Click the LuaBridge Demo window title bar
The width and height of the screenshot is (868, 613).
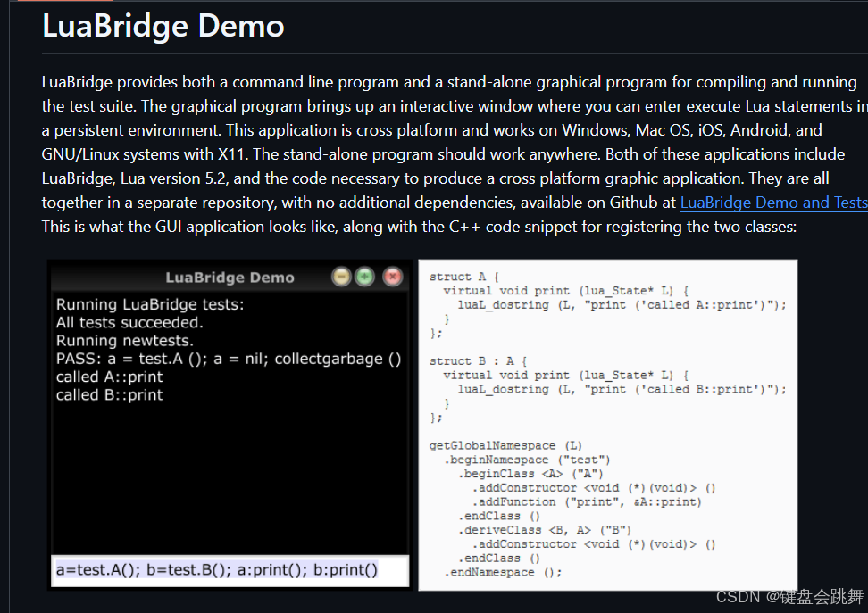(x=230, y=278)
